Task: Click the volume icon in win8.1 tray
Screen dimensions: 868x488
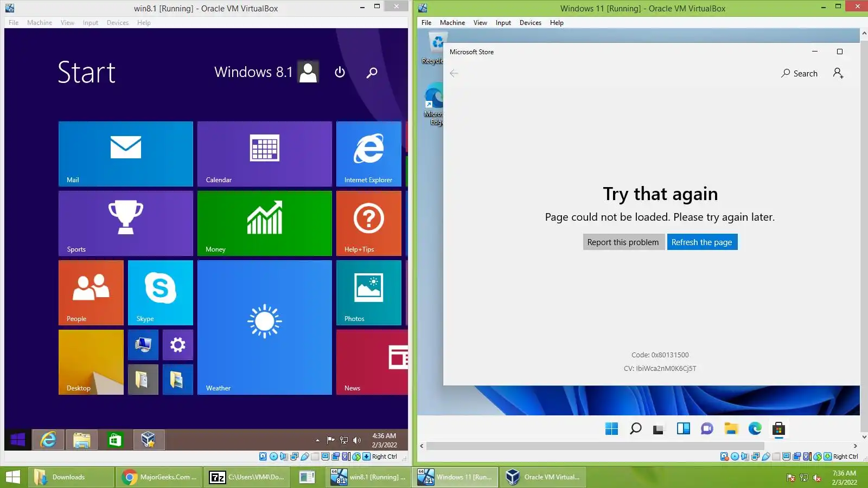Action: (357, 440)
